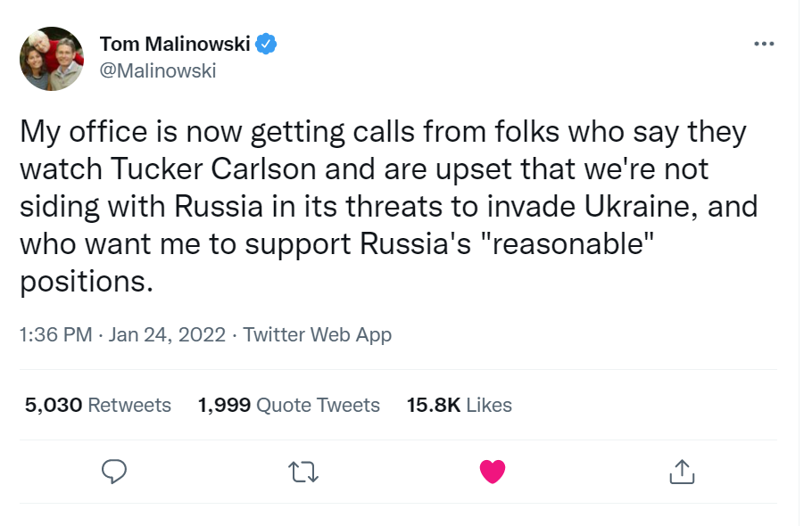The image size is (812, 526).
Task: Click the tweet body text
Action: coord(388,206)
